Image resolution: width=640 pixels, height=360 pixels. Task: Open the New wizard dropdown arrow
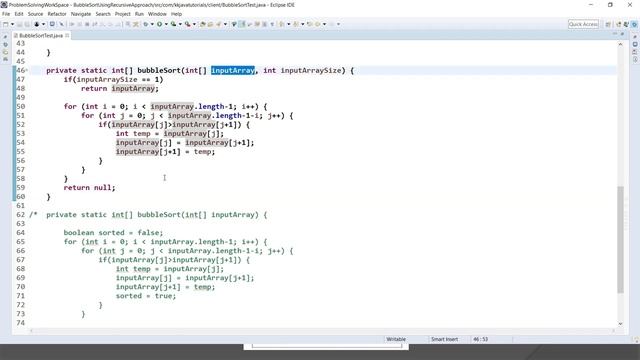tap(13, 24)
